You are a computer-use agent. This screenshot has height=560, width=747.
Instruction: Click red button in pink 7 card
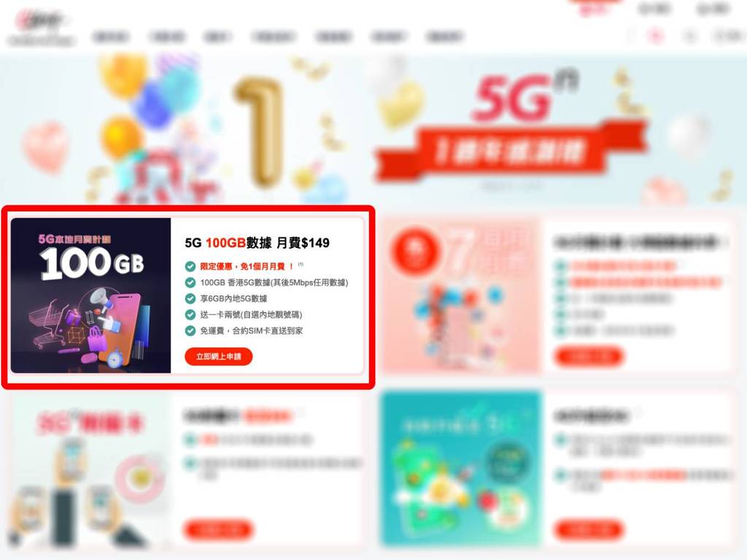(589, 356)
